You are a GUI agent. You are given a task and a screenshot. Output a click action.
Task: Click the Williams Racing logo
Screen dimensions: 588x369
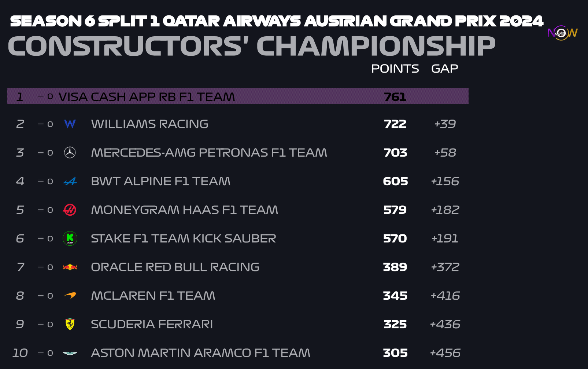[70, 124]
